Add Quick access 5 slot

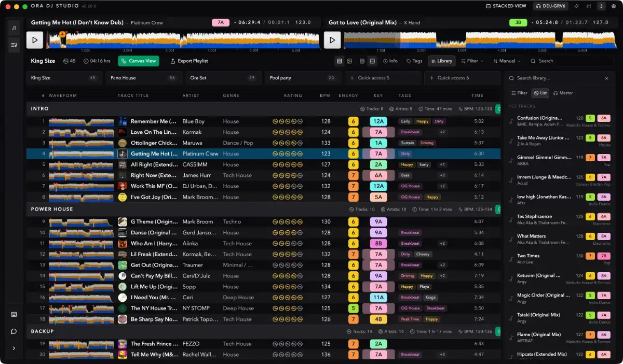click(x=382, y=78)
